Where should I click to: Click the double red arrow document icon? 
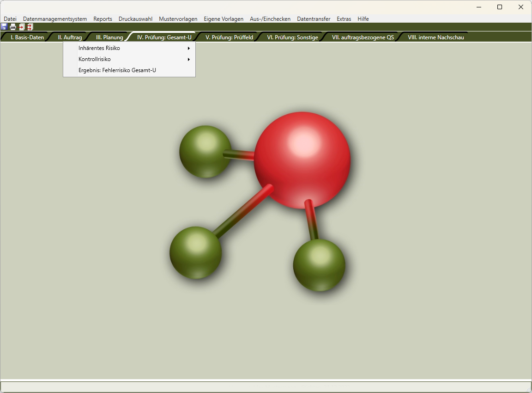[x=30, y=27]
